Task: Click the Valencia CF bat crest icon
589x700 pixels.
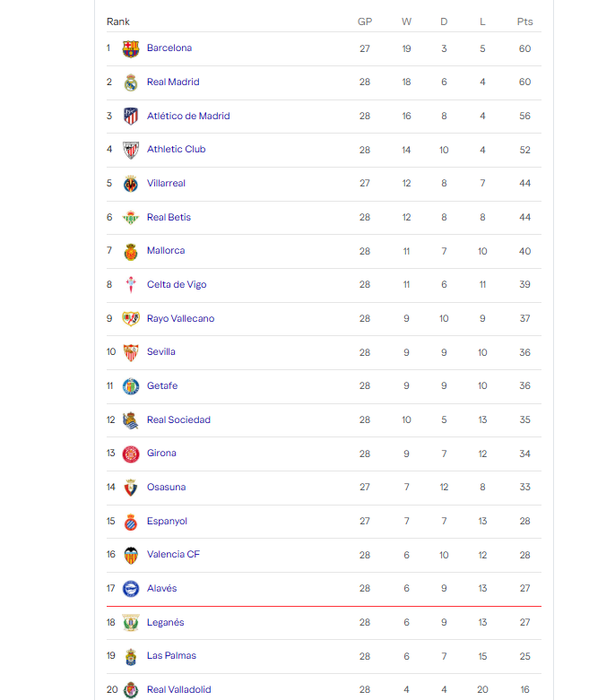Action: tap(131, 555)
